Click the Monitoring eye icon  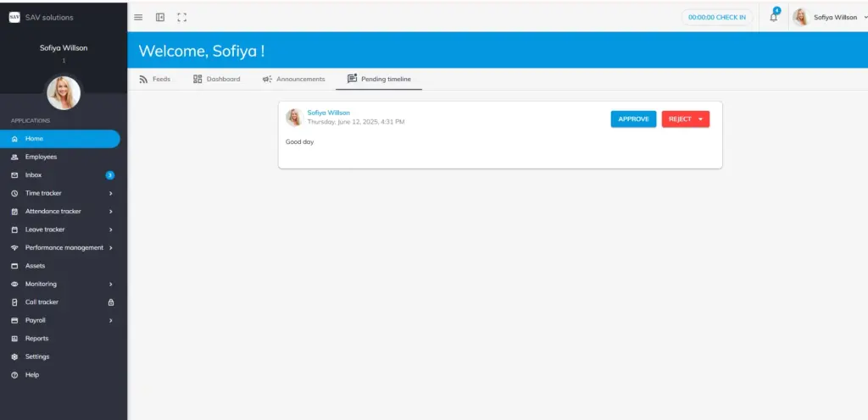(15, 284)
